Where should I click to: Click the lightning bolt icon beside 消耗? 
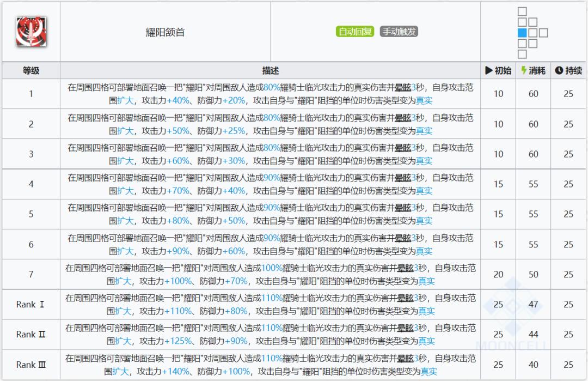point(523,70)
